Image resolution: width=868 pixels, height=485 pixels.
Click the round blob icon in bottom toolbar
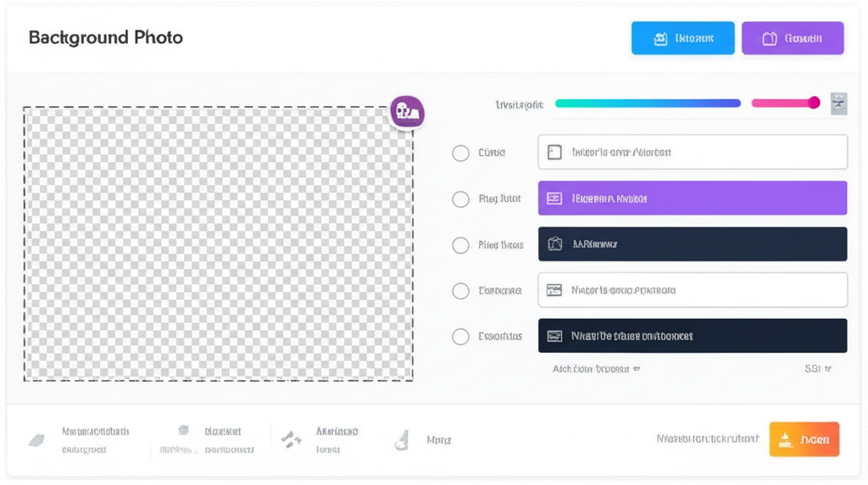(x=183, y=431)
